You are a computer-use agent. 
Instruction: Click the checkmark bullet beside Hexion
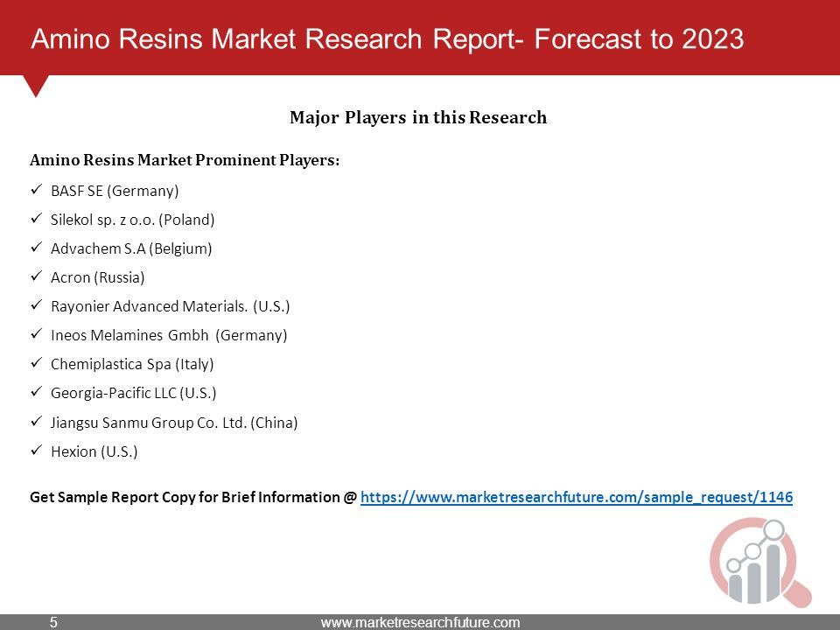[x=37, y=450]
